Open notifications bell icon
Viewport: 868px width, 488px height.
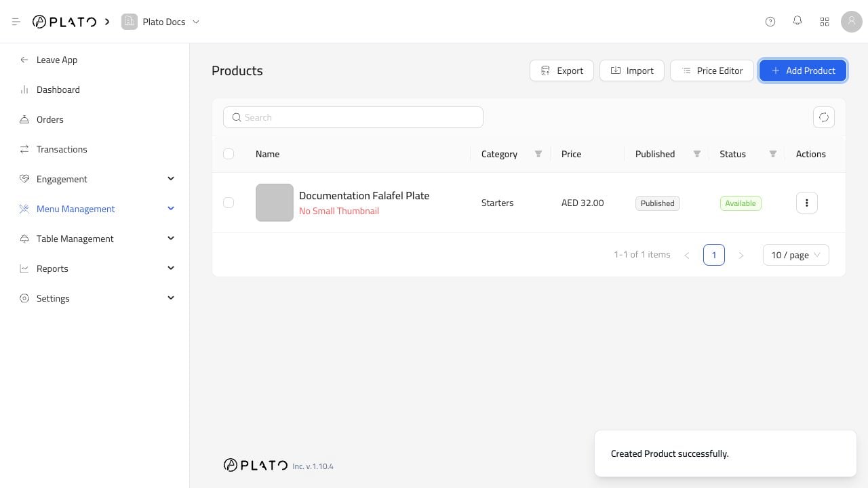(797, 21)
